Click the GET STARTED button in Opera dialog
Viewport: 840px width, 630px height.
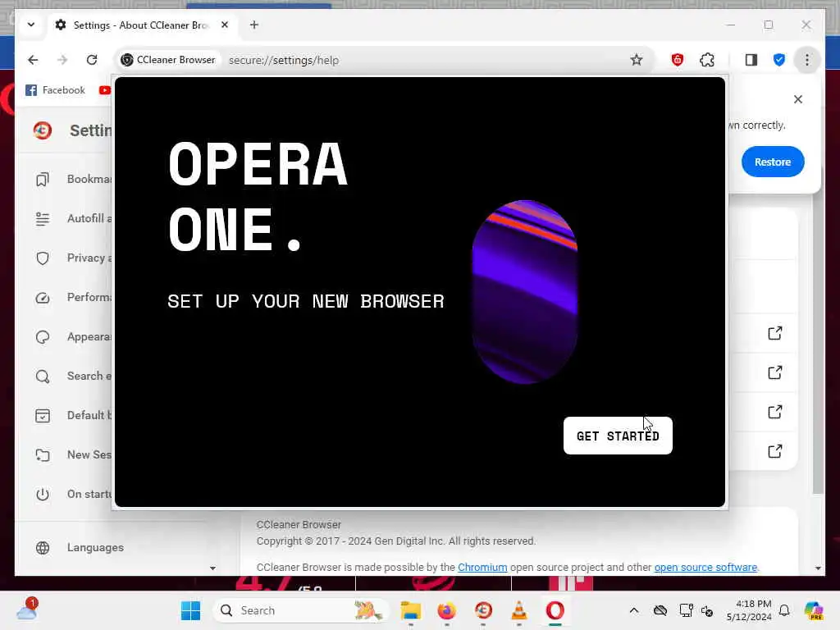pos(618,436)
